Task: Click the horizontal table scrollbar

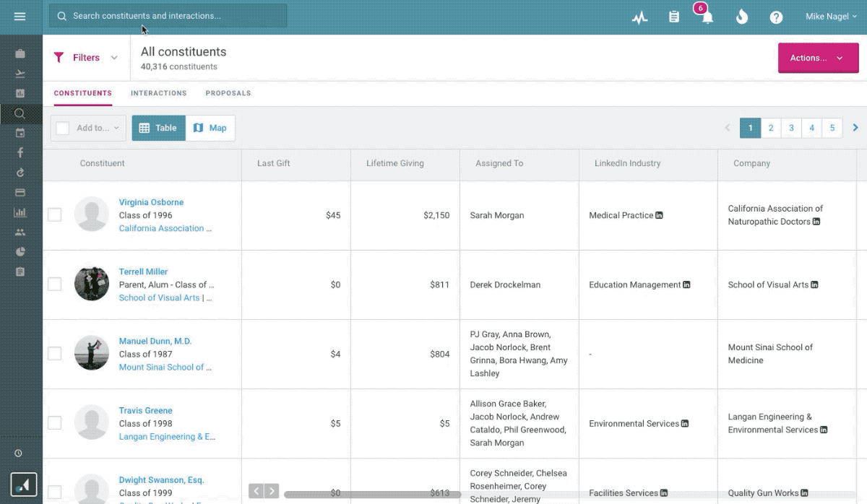Action: click(372, 495)
